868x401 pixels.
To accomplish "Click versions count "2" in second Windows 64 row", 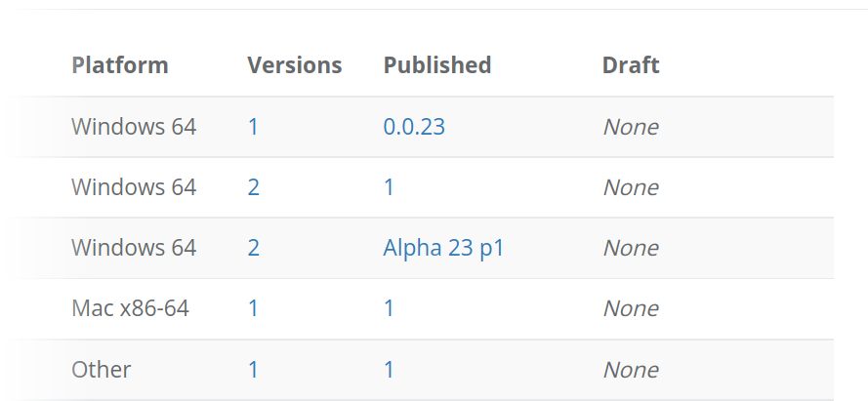I will (x=253, y=187).
